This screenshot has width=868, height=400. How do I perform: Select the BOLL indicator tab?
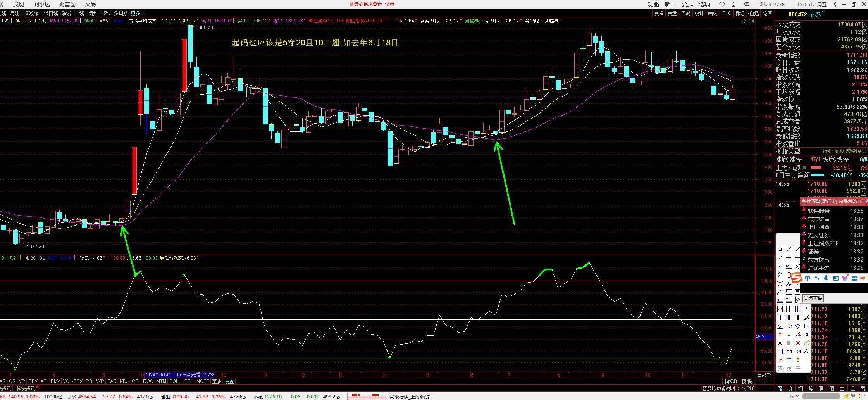pos(175,381)
